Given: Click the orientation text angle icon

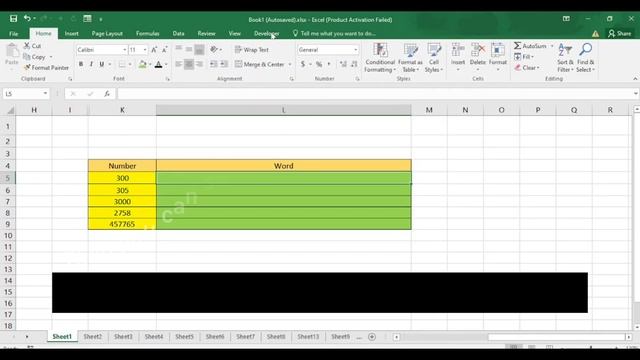Looking at the screenshot, I should pyautogui.click(x=214, y=50).
